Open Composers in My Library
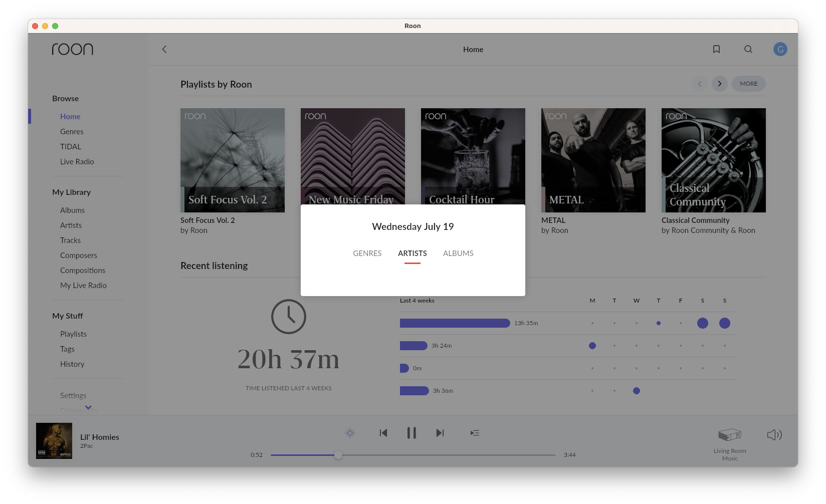The width and height of the screenshot is (826, 504). tap(79, 255)
